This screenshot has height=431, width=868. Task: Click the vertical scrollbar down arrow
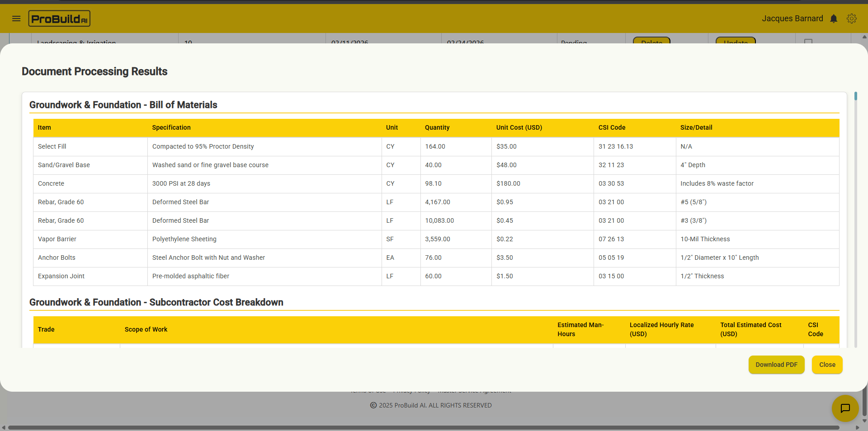[x=864, y=421]
